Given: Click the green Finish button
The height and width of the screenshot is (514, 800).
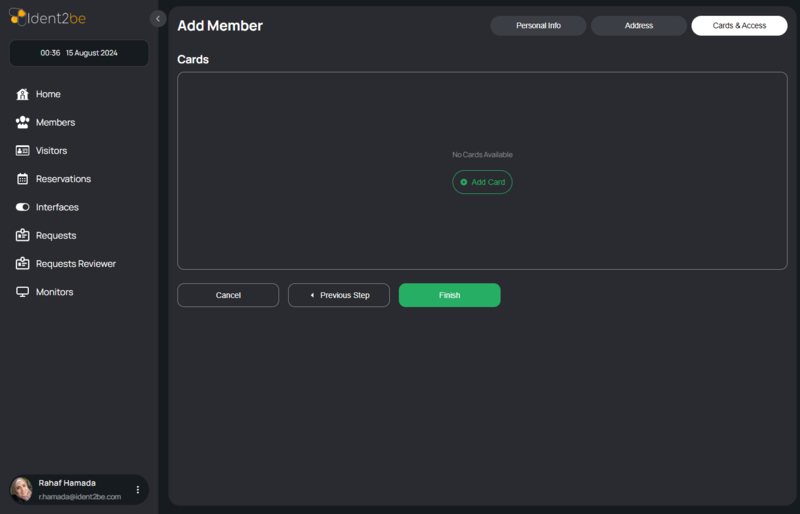Looking at the screenshot, I should [449, 295].
